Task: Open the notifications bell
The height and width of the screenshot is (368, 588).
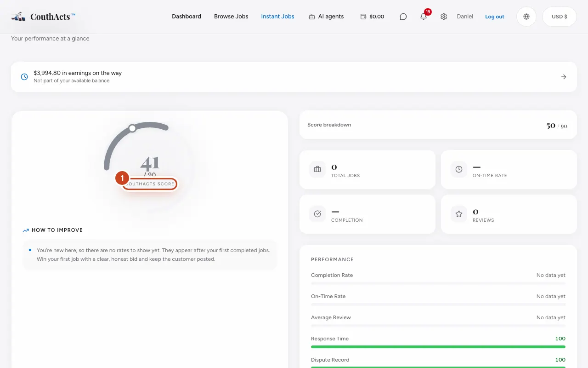Action: tap(424, 17)
